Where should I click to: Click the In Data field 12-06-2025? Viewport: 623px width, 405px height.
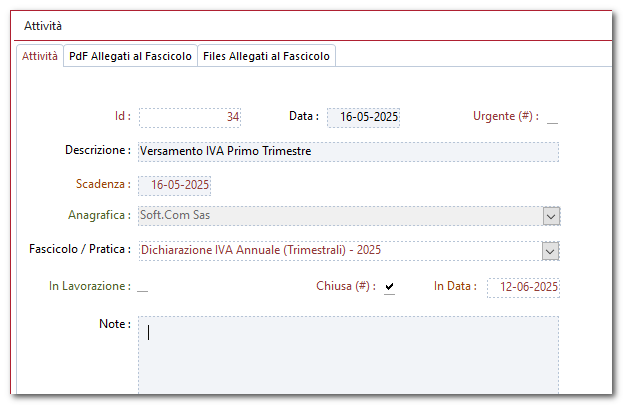click(523, 287)
